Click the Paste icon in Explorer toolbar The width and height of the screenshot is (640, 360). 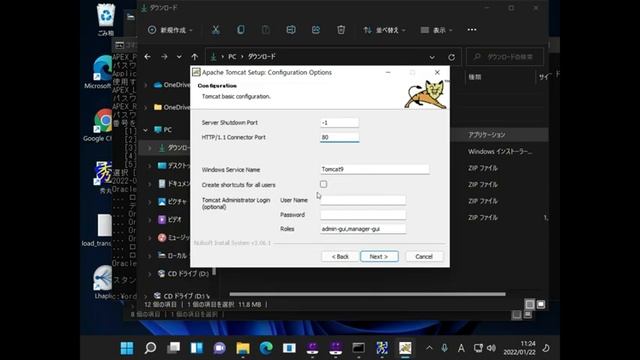tap(266, 30)
